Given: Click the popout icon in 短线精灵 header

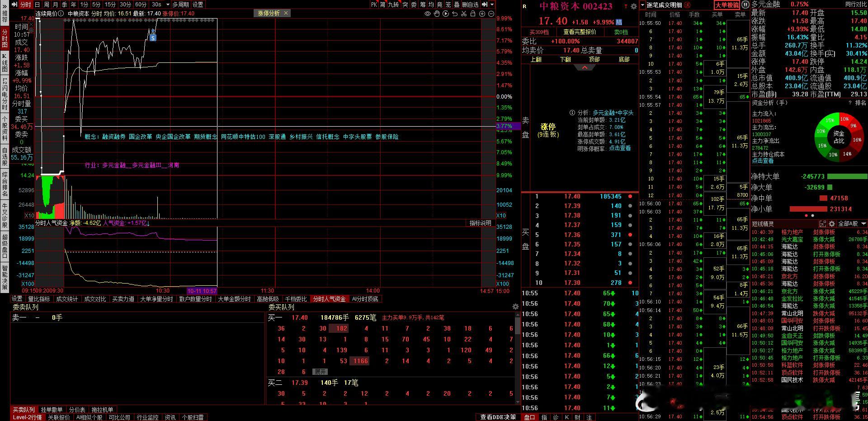Looking at the screenshot, I should [x=823, y=224].
